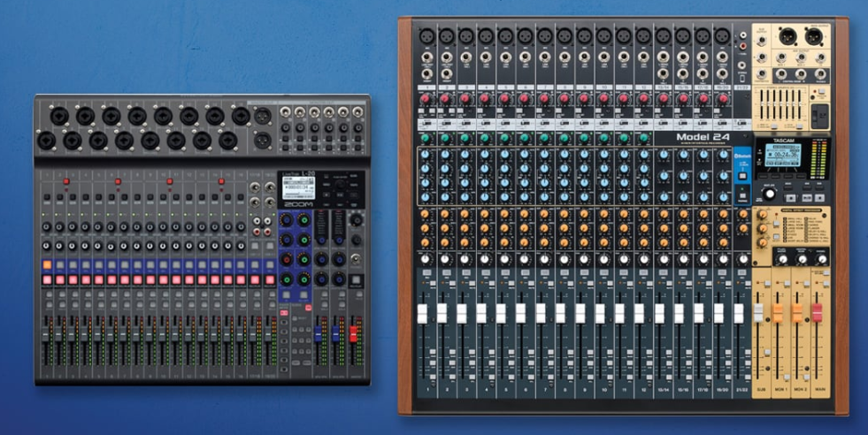This screenshot has height=435, width=868.
Task: Click the gray SUB fader on the Tascam
Action: (758, 313)
